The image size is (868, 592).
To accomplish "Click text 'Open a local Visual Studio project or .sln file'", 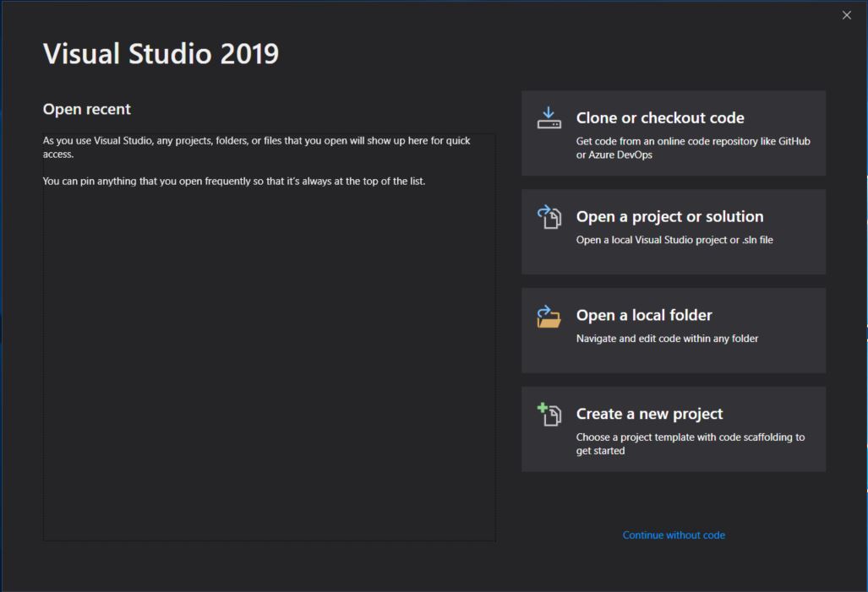I will 674,240.
